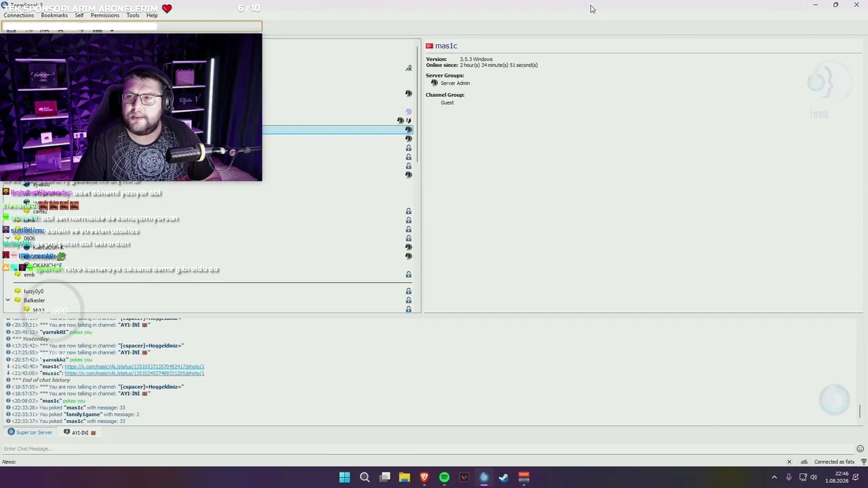Click the Server Admin group icon
The width and height of the screenshot is (868, 488).
click(434, 83)
